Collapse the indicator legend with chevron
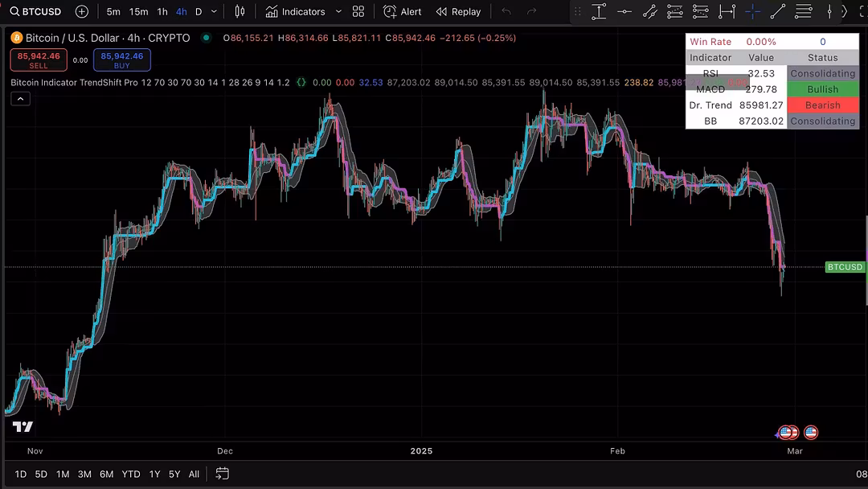This screenshot has width=868, height=489. pos(20,99)
